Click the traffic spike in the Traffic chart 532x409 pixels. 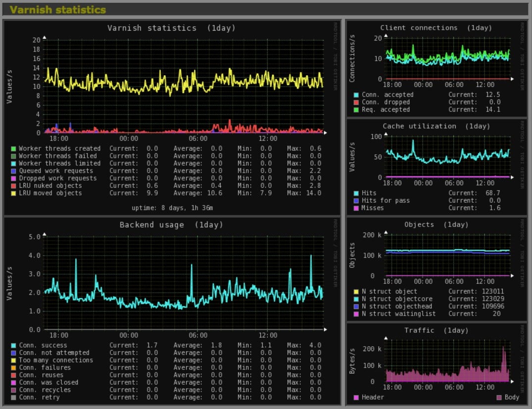504,363
